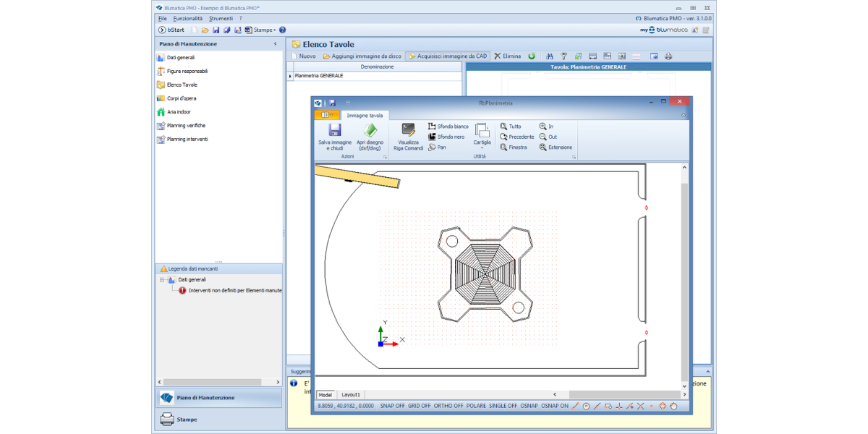Click Salva immagine e chiudi icon
Viewport: 868px width, 434px height.
tap(334, 131)
